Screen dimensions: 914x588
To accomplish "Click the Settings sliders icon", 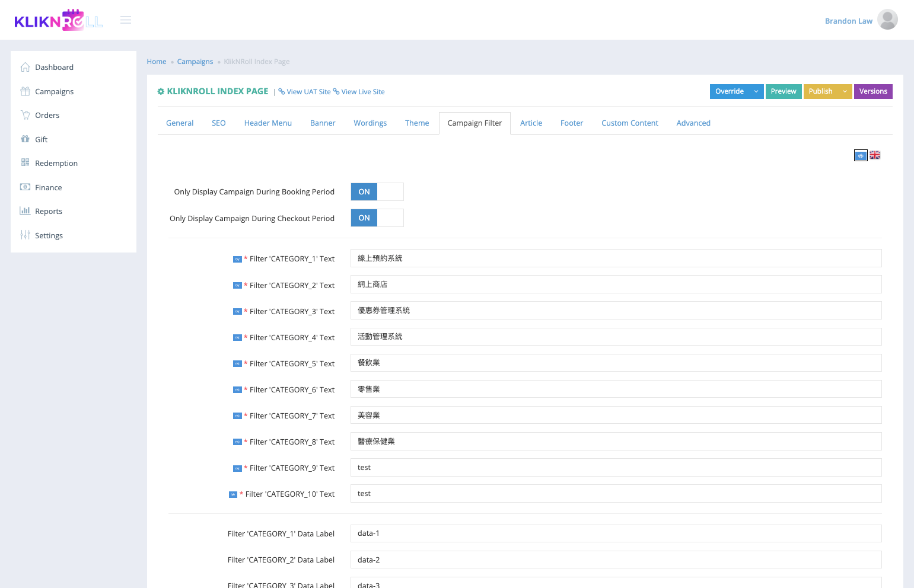I will (x=25, y=235).
